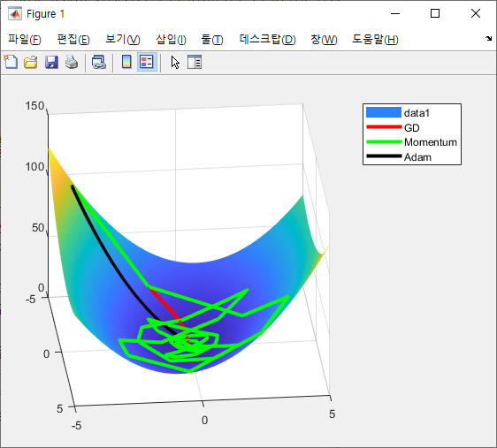Click the blue data1 legend swatch
The image size is (497, 448).
pyautogui.click(x=384, y=112)
